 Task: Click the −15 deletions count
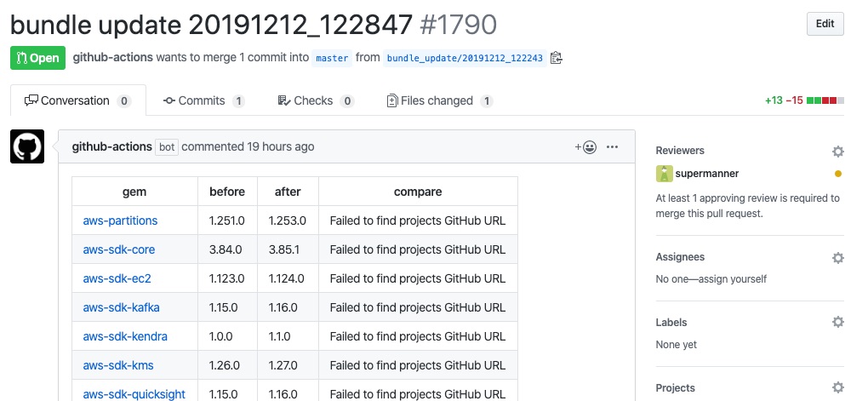point(794,100)
